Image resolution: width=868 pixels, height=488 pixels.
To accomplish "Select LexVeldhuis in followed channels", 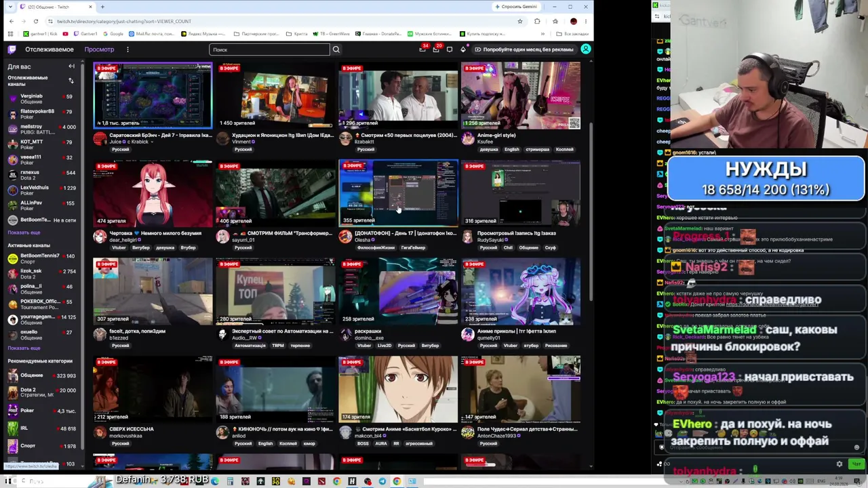I will [x=42, y=190].
